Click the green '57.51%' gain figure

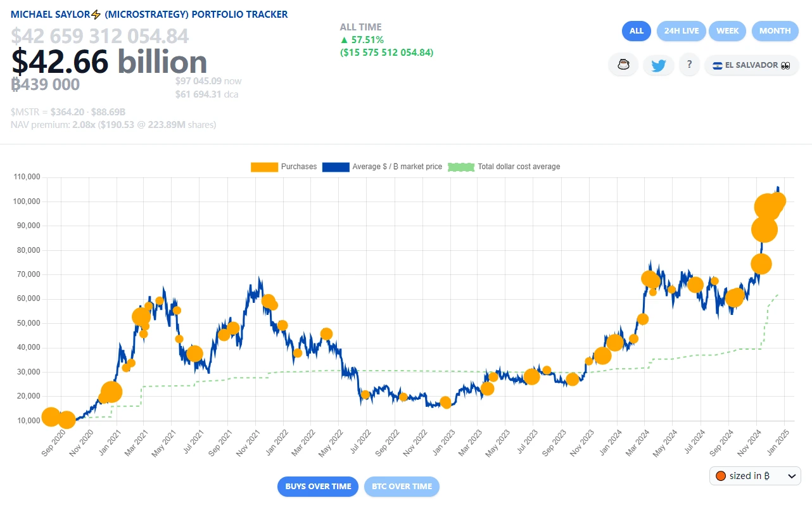(x=362, y=39)
